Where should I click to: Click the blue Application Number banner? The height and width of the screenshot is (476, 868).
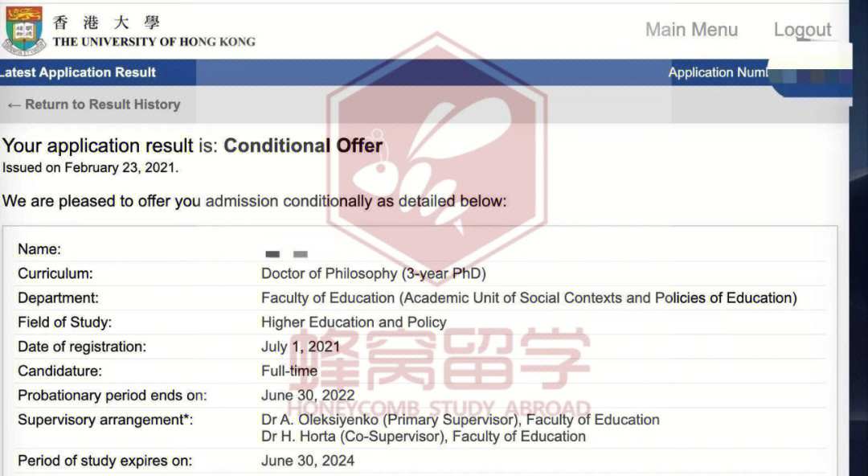coord(717,72)
